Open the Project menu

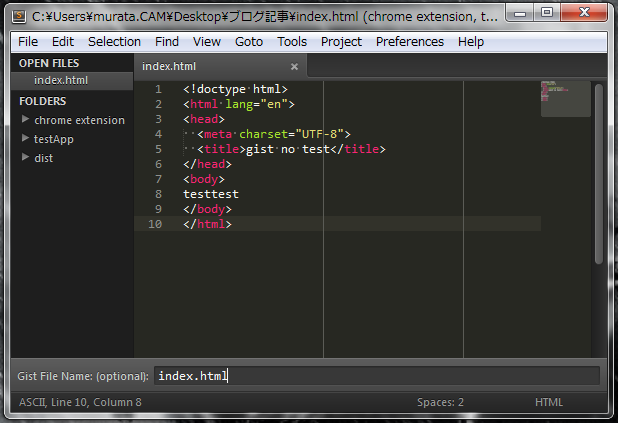point(341,42)
